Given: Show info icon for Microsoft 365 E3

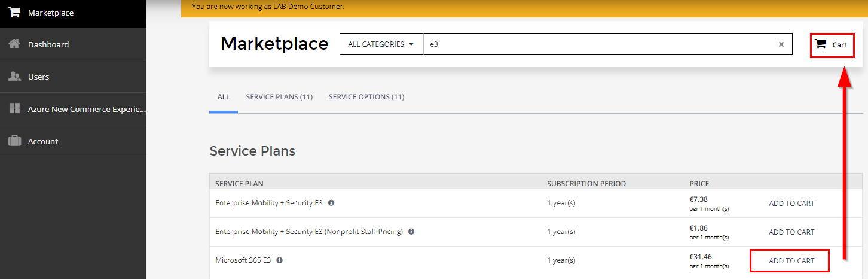Looking at the screenshot, I should (279, 260).
